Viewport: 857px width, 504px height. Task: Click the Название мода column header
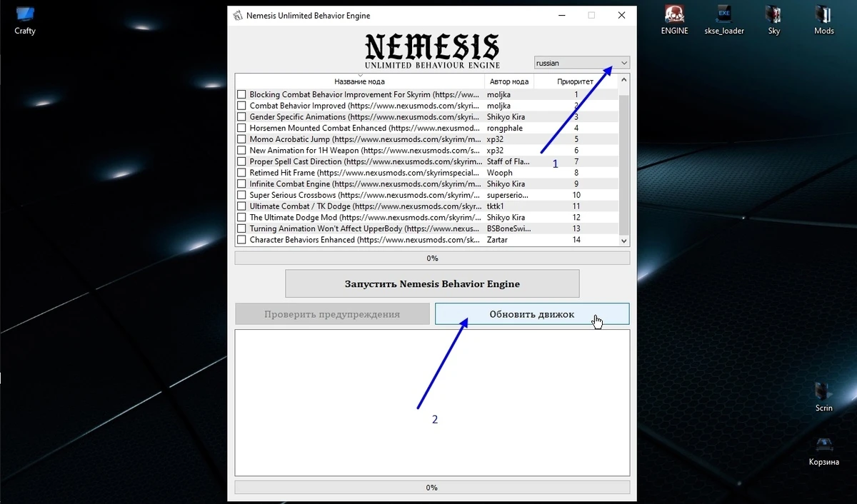click(359, 81)
